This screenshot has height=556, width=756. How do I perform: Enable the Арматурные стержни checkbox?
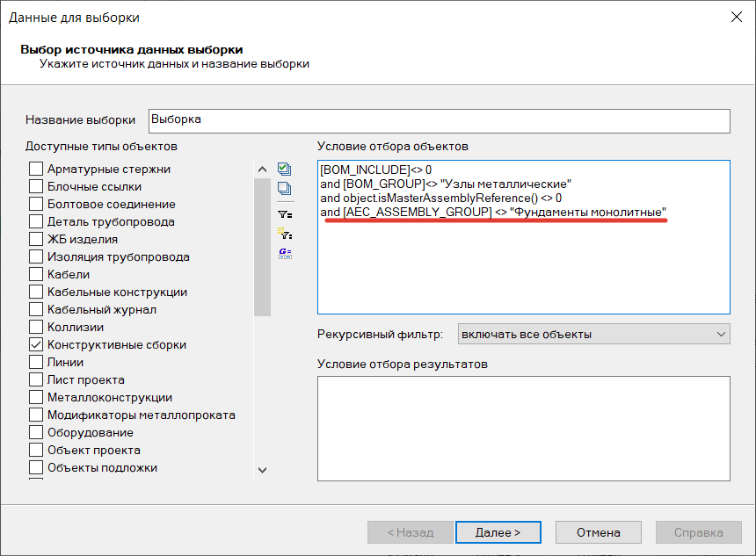tap(36, 170)
